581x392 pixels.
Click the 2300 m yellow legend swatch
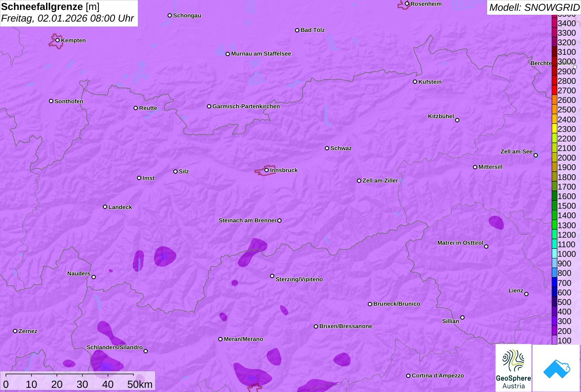point(554,129)
